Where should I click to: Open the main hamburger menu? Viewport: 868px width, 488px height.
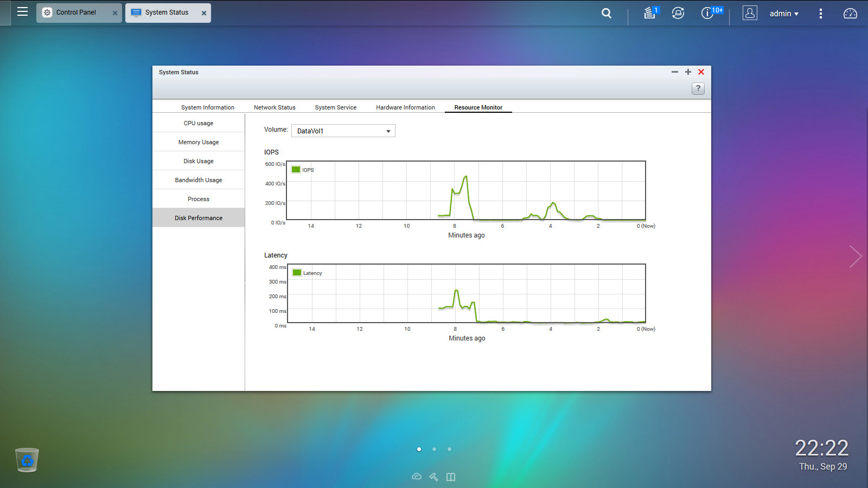point(22,12)
